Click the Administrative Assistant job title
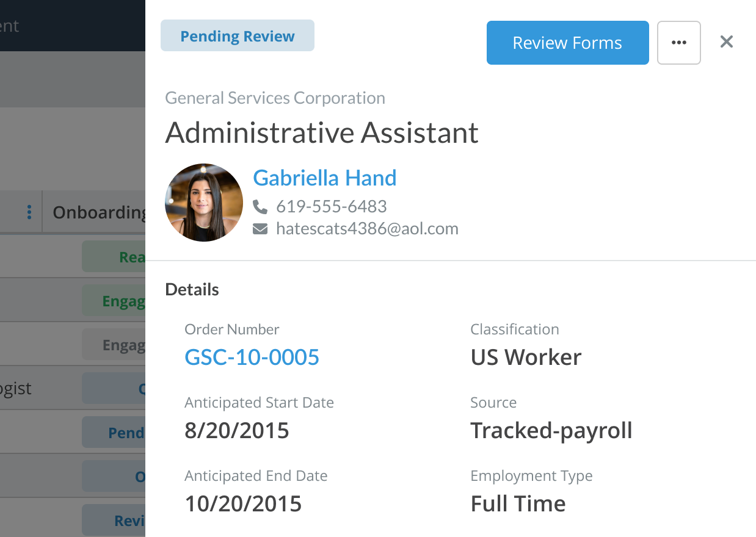Screen dimensions: 756x537 [x=322, y=132]
